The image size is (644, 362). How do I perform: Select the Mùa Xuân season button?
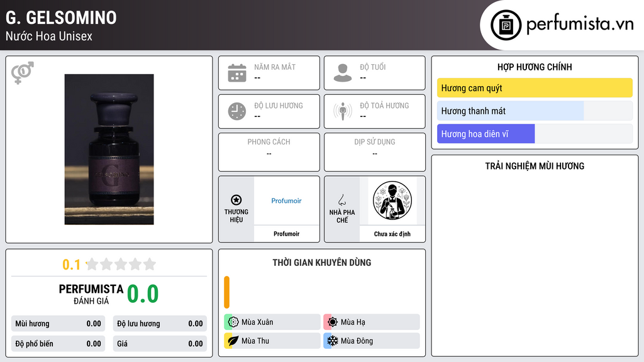coord(272,322)
